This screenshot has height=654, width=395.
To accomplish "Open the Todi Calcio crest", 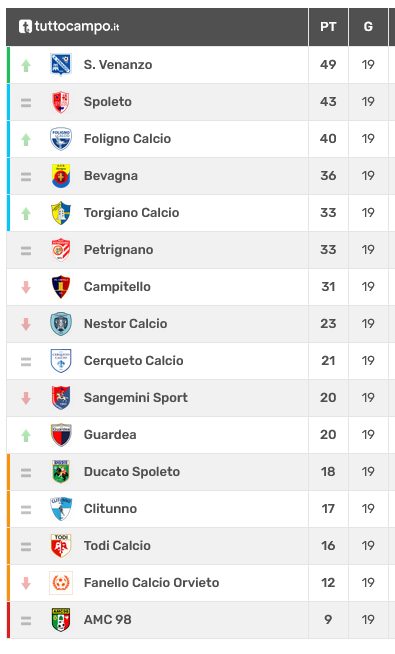I will [61, 546].
